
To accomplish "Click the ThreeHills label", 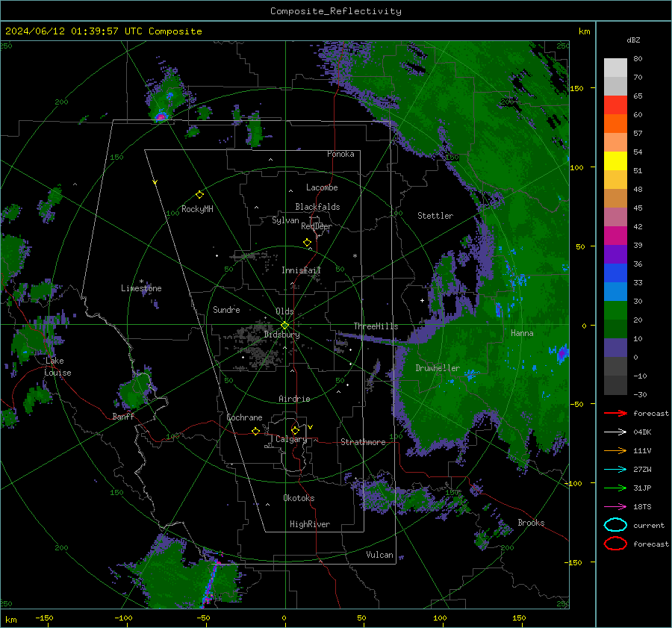I will point(376,326).
